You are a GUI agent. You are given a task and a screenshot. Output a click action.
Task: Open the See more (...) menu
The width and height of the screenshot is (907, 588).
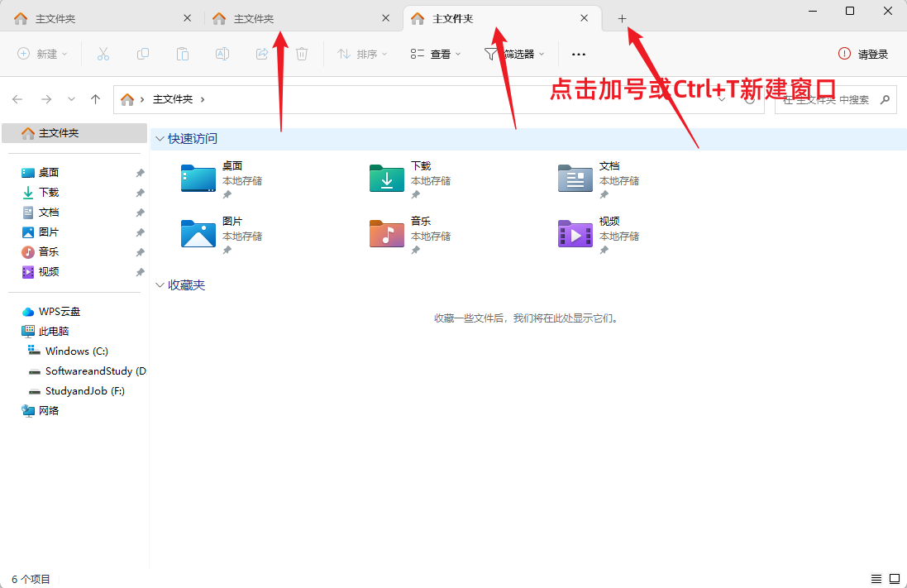pyautogui.click(x=578, y=54)
